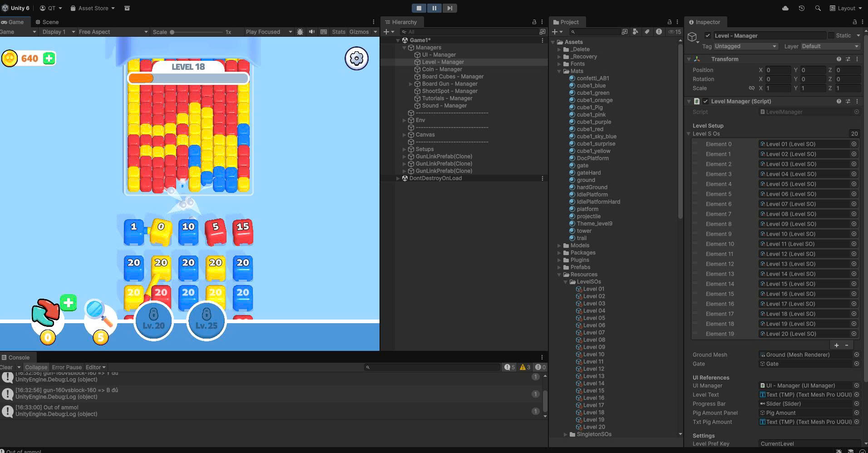
Task: Switch to the Scene tab
Action: tap(47, 22)
